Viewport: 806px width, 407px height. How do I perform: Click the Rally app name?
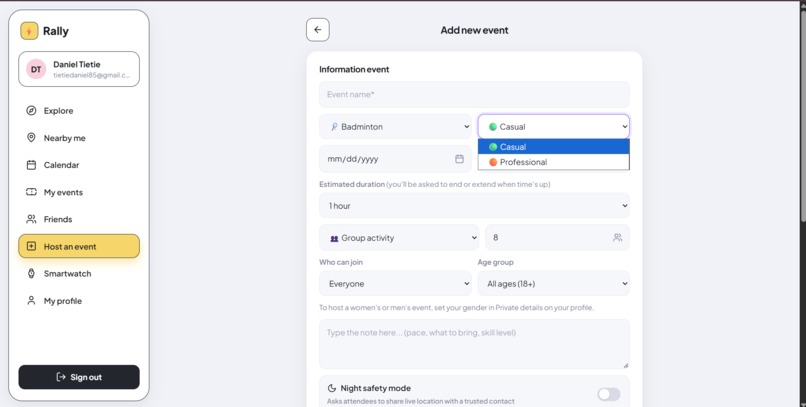click(x=56, y=31)
